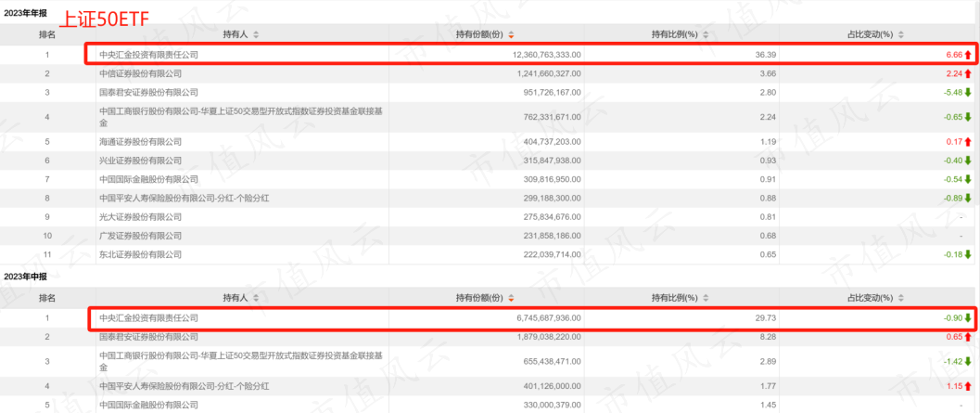Select 中国平安人寿 holder in the 2023年中报 table
The height and width of the screenshot is (413, 980).
coord(185,386)
